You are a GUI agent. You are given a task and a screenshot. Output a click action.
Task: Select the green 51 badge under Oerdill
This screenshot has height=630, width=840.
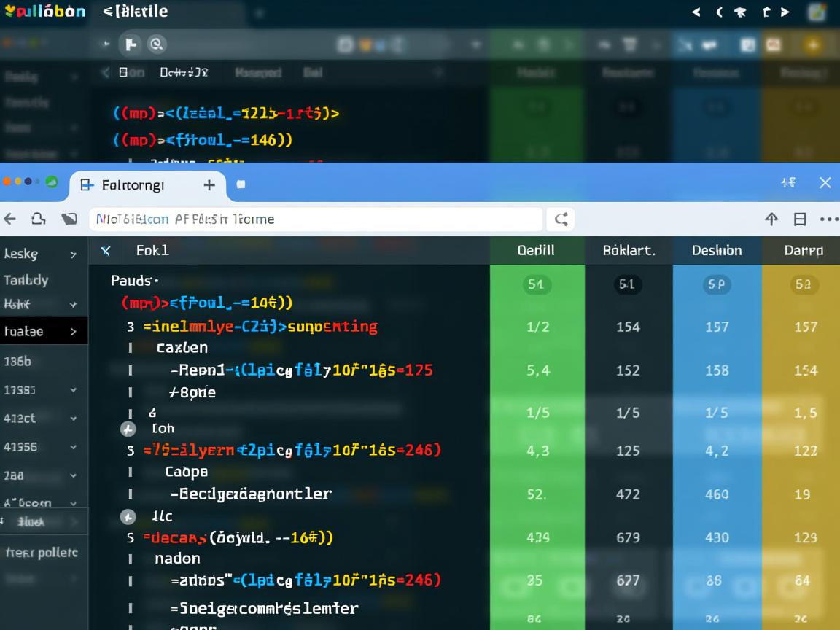[x=536, y=284]
